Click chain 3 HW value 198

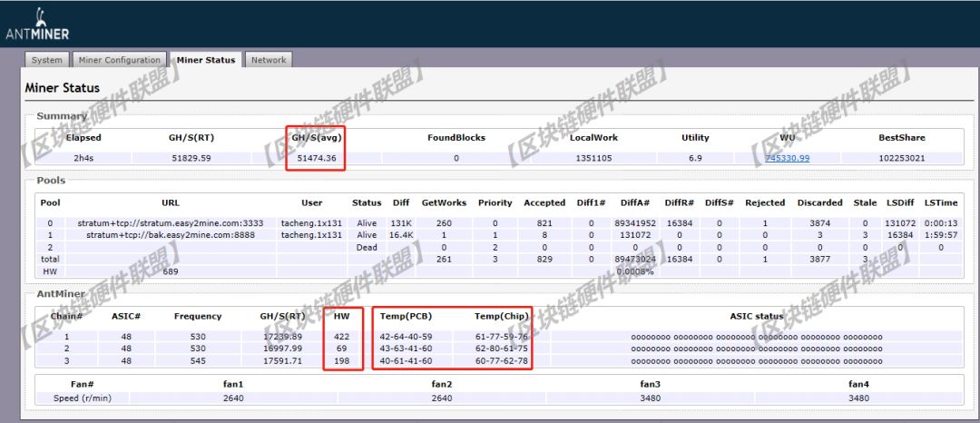342,360
